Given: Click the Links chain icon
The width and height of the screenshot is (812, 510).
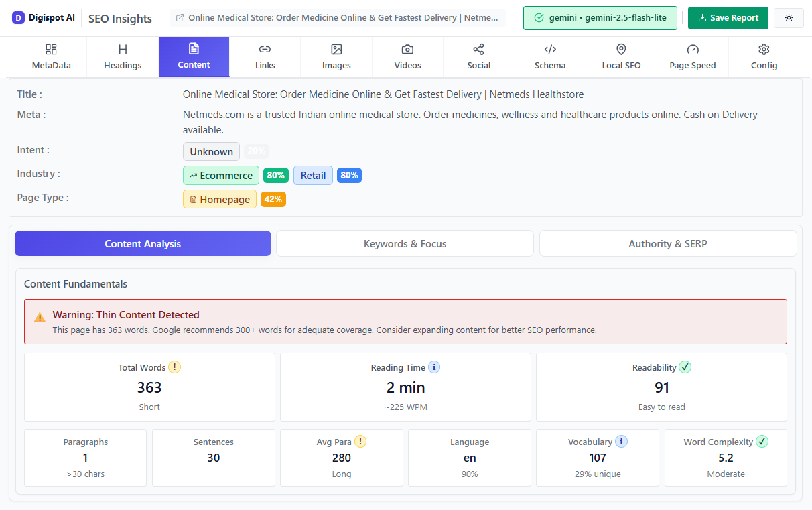Looking at the screenshot, I should pyautogui.click(x=265, y=49).
